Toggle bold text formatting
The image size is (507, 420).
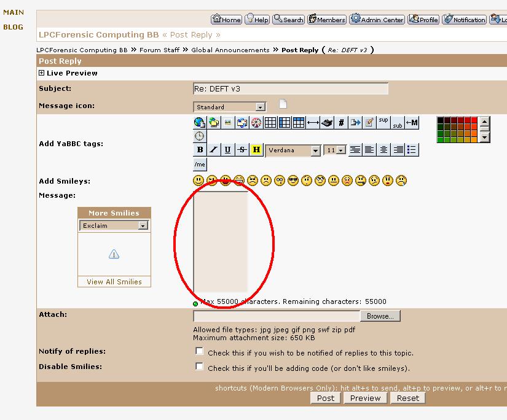200,150
